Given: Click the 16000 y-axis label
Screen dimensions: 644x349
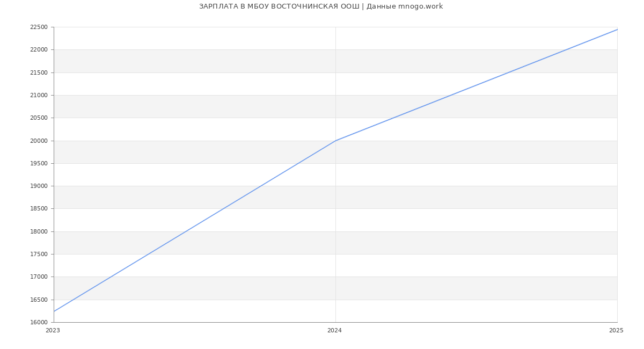Looking at the screenshot, I should pyautogui.click(x=39, y=323).
